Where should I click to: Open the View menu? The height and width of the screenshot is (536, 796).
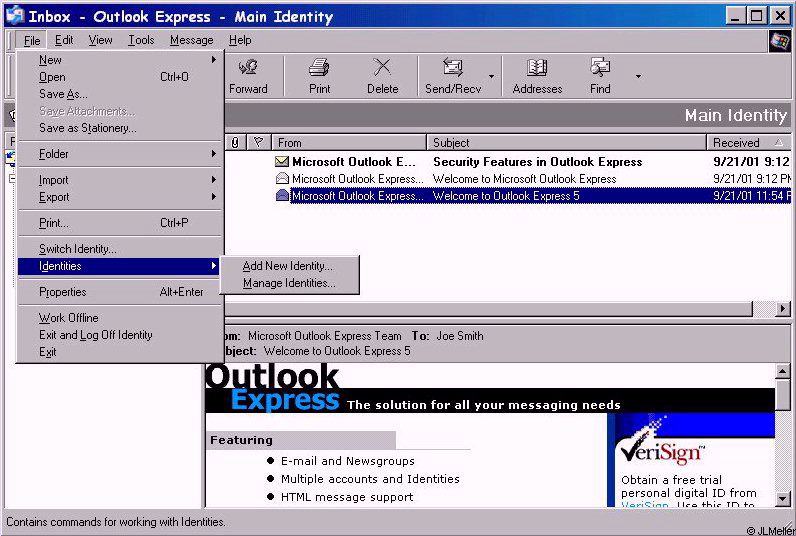[x=100, y=40]
